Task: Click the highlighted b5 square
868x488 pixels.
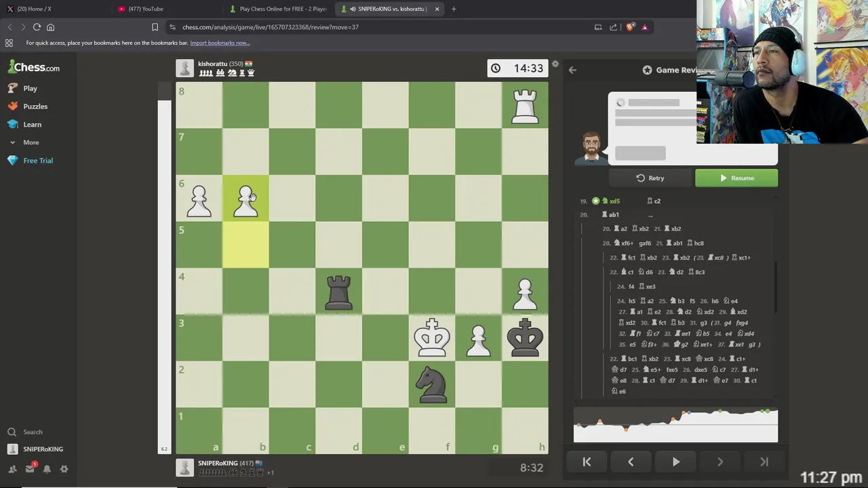Action: (x=245, y=245)
